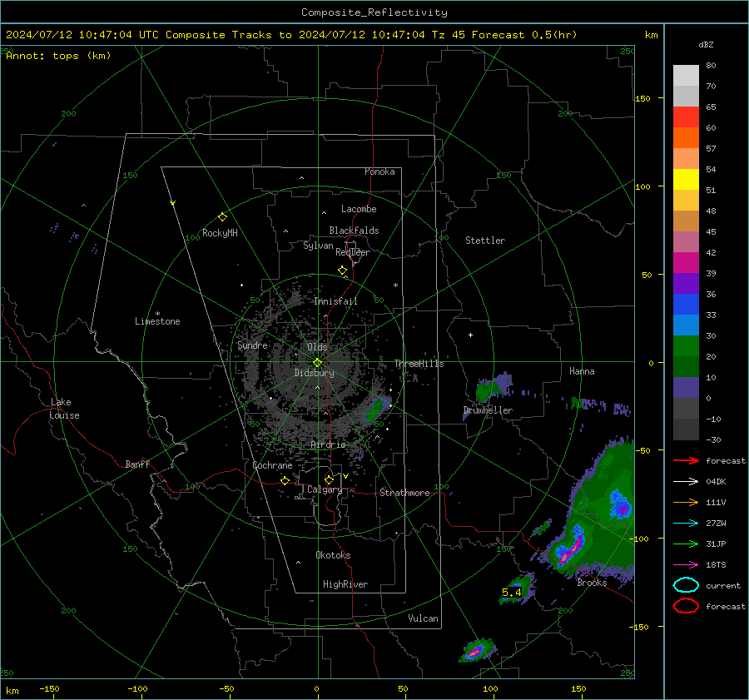Click the 51 dBZ yellow color swatch
749x700 pixels.
pyautogui.click(x=686, y=180)
